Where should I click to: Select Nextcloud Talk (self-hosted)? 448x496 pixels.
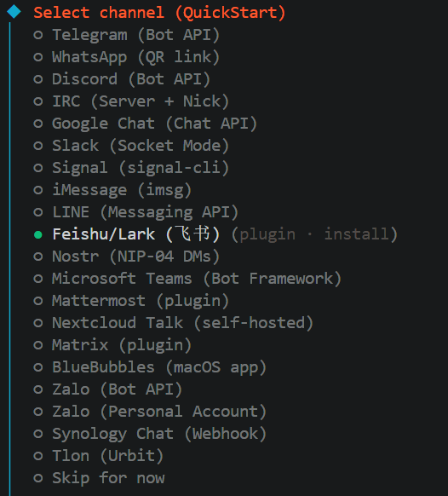coord(173,323)
